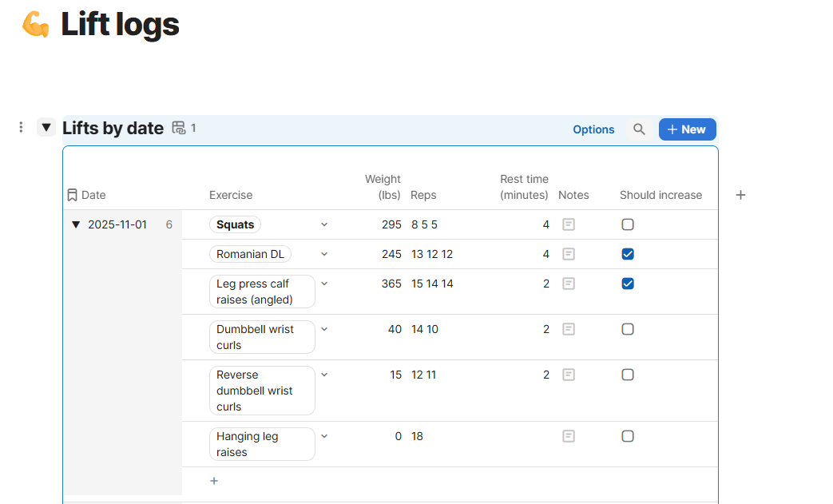Open notes icon for Hanging leg raises row
Image resolution: width=833 pixels, height=504 pixels.
[x=569, y=437]
